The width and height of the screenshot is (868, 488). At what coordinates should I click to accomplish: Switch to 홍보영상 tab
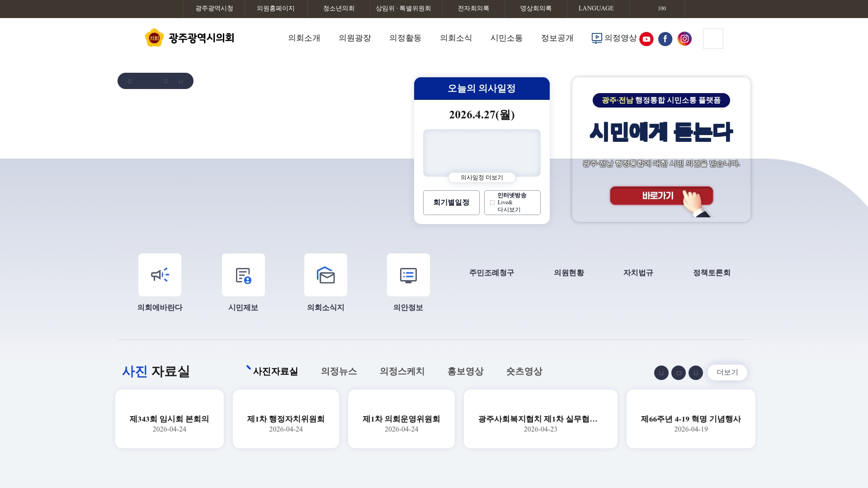(x=466, y=371)
